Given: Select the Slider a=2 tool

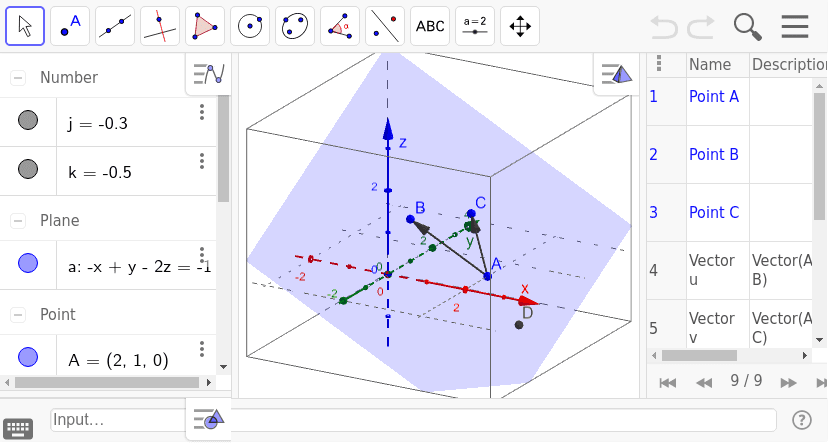Looking at the screenshot, I should [x=475, y=26].
